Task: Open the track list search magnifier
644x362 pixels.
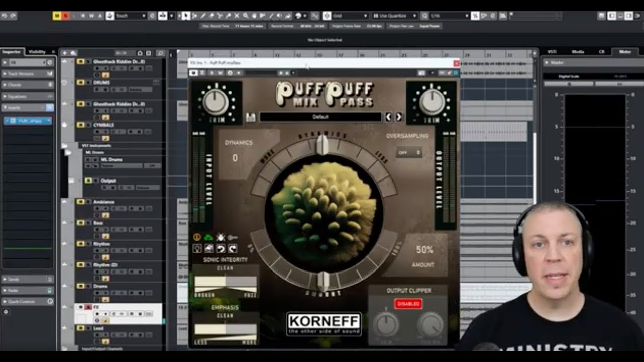Action: (160, 53)
